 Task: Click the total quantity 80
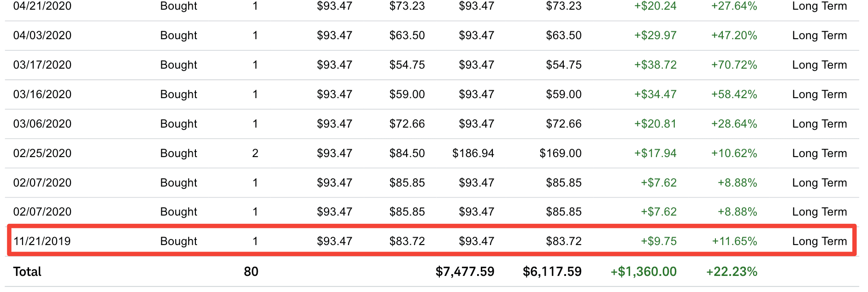(x=251, y=272)
